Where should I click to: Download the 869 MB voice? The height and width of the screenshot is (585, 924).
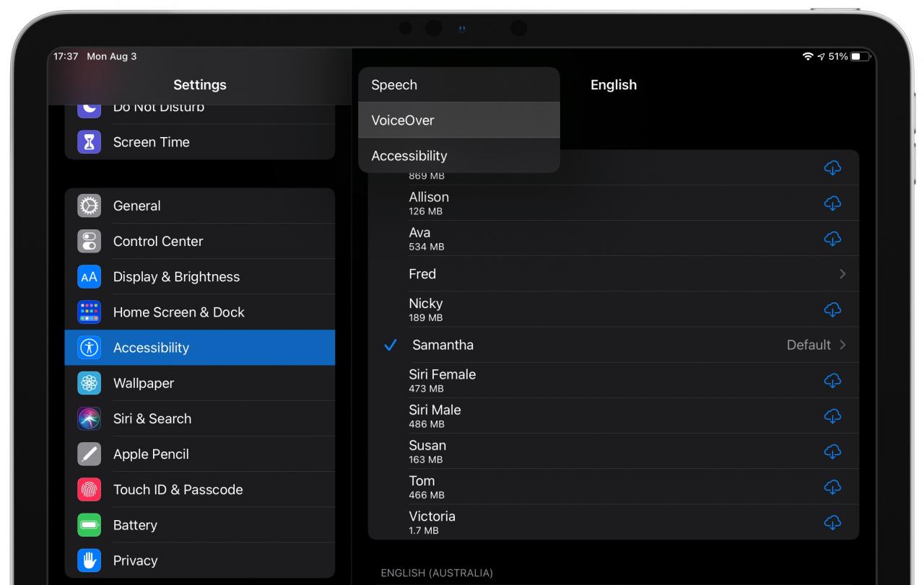[x=832, y=168]
